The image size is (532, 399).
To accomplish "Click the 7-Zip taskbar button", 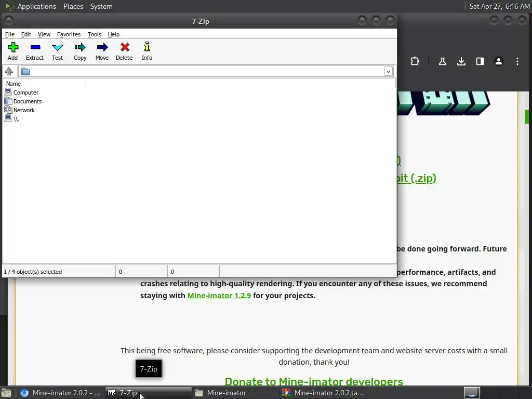I will click(x=148, y=393).
